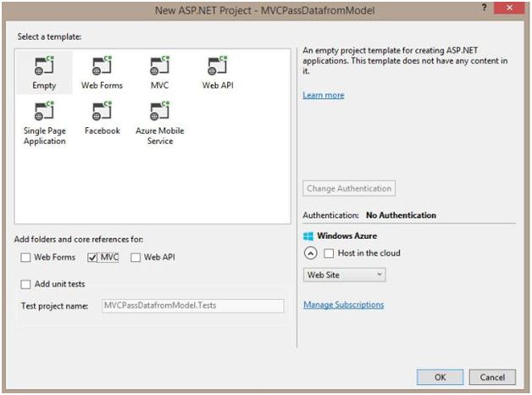This screenshot has height=395, width=532.
Task: Open the Web Site dropdown
Action: (345, 275)
